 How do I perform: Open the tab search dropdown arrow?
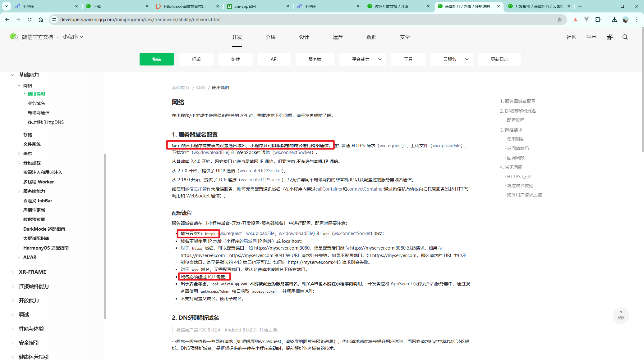6,6
